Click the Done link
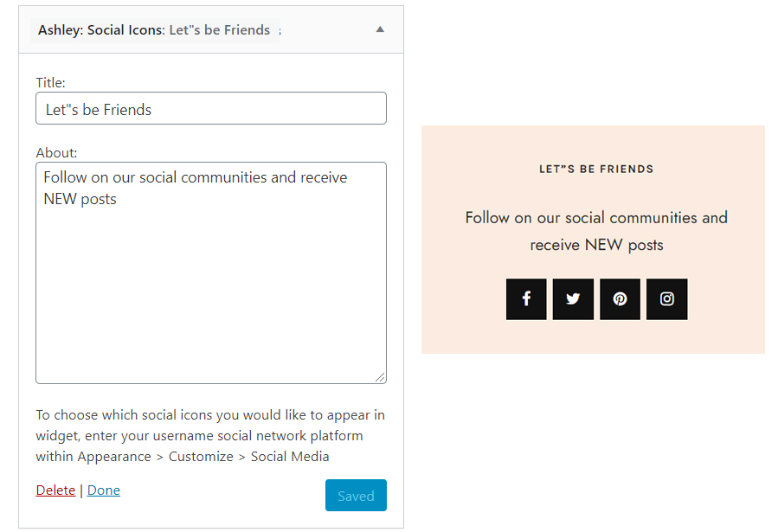The image size is (778, 532). coord(104,490)
